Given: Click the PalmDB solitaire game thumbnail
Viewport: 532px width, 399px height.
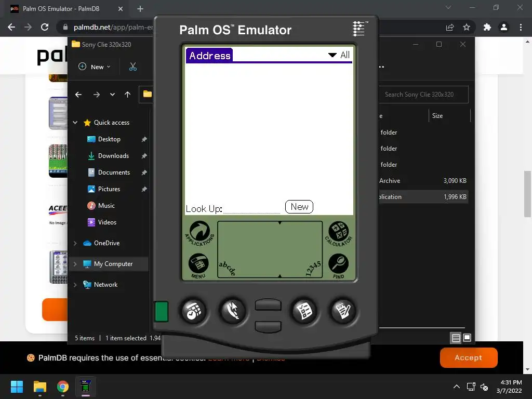Looking at the screenshot, I should click(58, 161).
